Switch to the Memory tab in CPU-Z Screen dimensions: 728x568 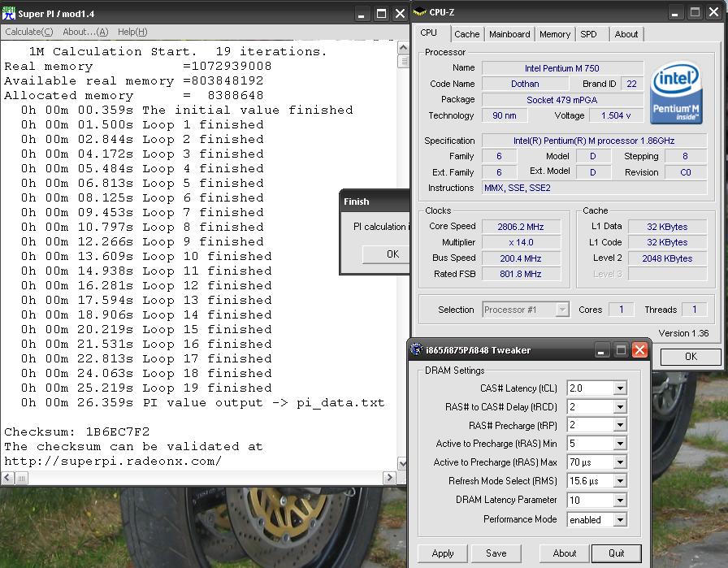coord(554,34)
